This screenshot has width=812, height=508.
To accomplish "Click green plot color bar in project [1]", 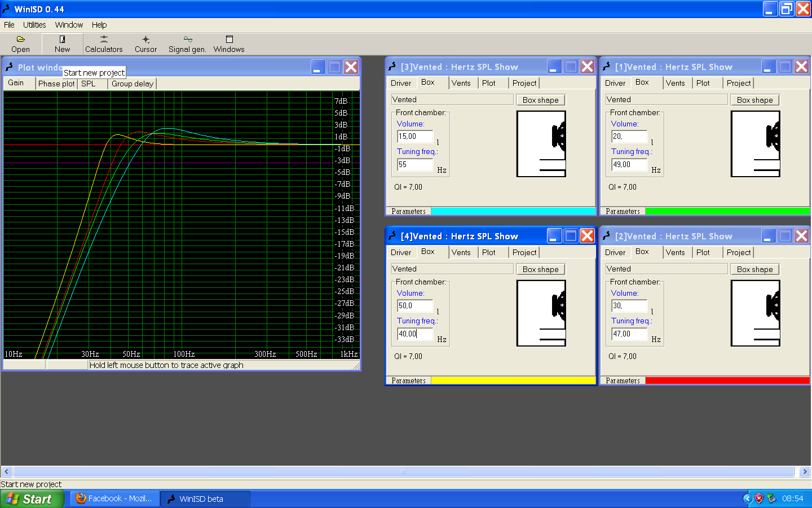I will [x=727, y=211].
